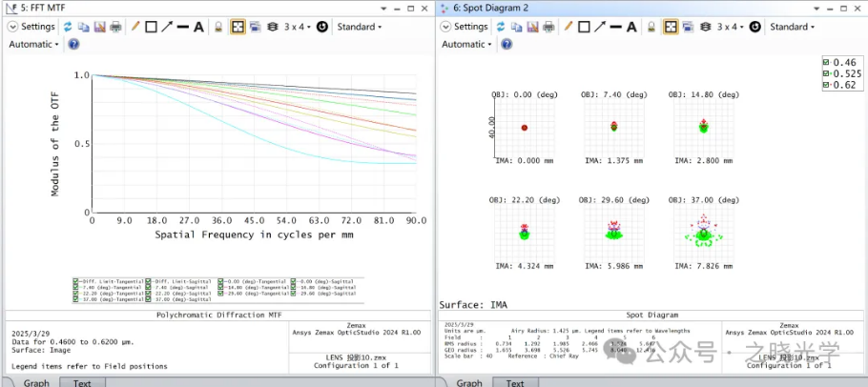Toggle the 0.46 wavelength checkbox
The image size is (868, 387).
826,61
